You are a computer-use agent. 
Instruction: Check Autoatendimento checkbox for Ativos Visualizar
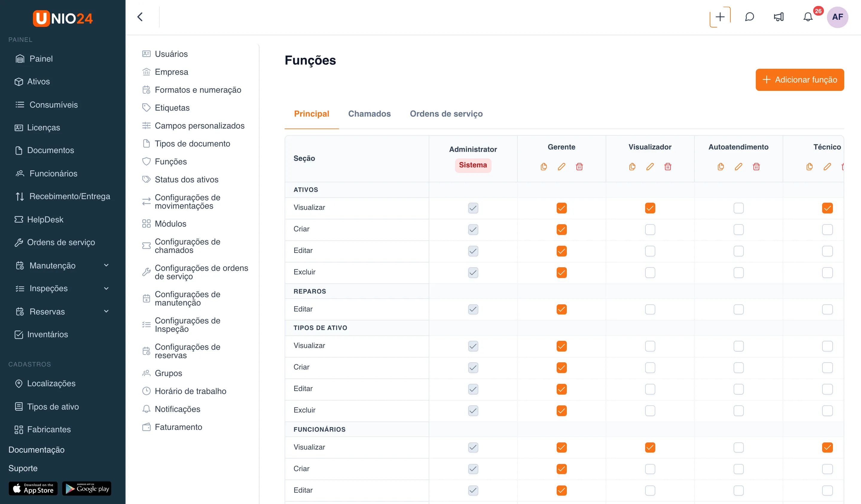[738, 208]
